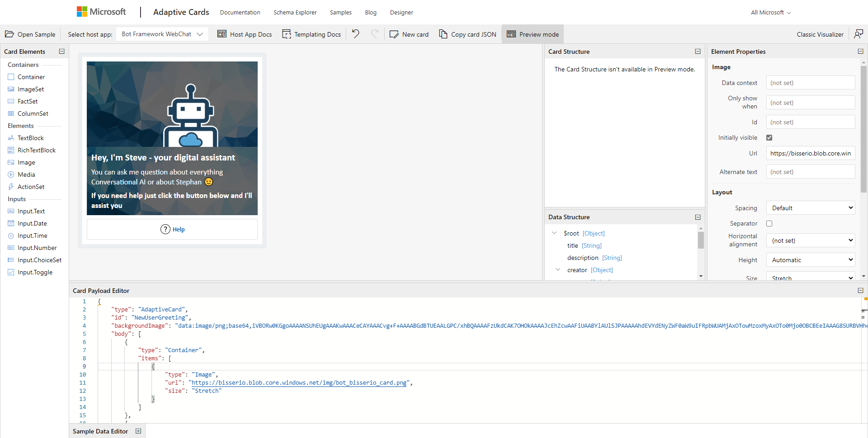Viewport: 868px width, 438px height.
Task: Click the Copy card JSON icon
Action: pos(443,34)
